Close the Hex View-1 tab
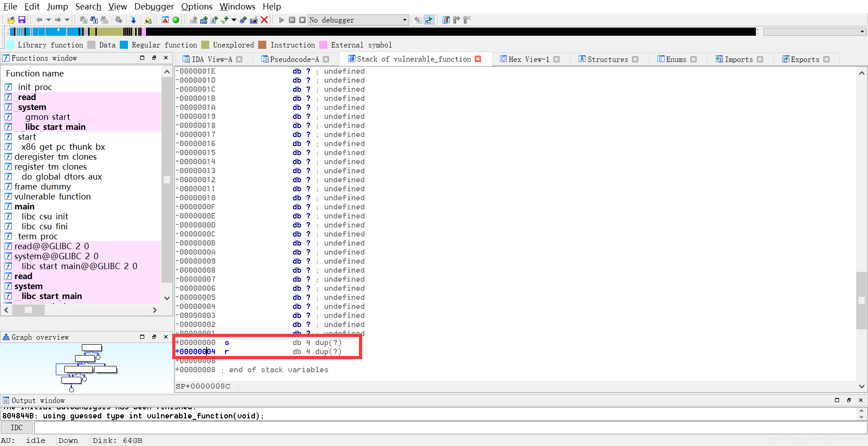 [557, 59]
